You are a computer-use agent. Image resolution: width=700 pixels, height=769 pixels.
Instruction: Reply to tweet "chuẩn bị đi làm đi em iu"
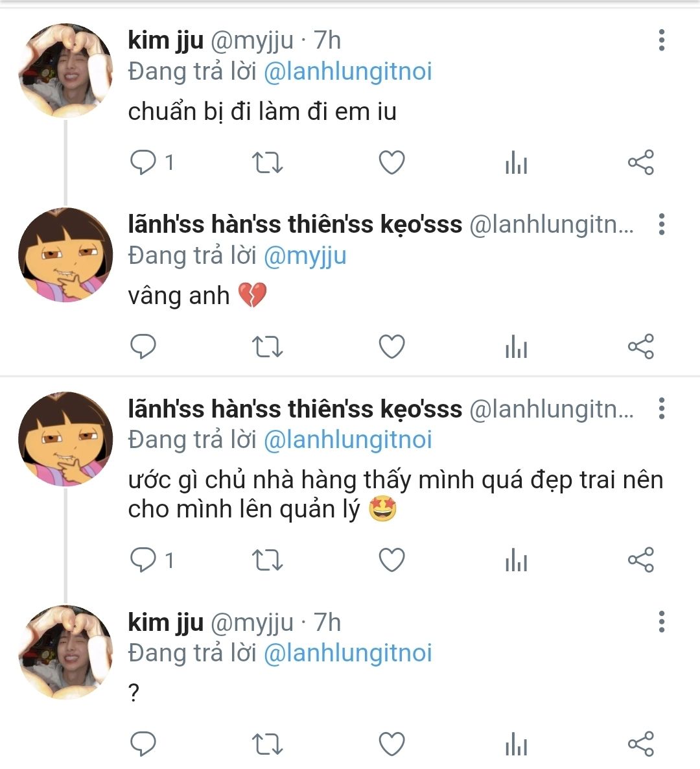143,162
